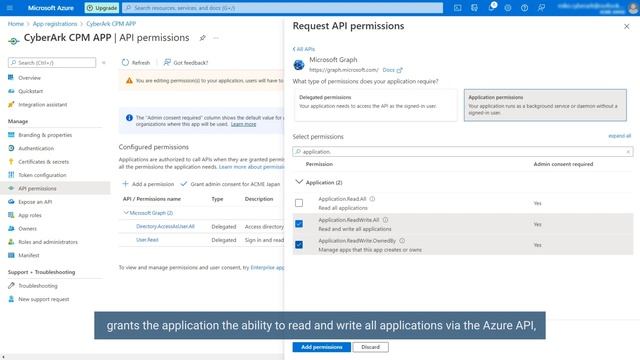Uncheck Application.ReadWrite.OwnedBy permission
This screenshot has height=360, width=640.
pyautogui.click(x=299, y=244)
